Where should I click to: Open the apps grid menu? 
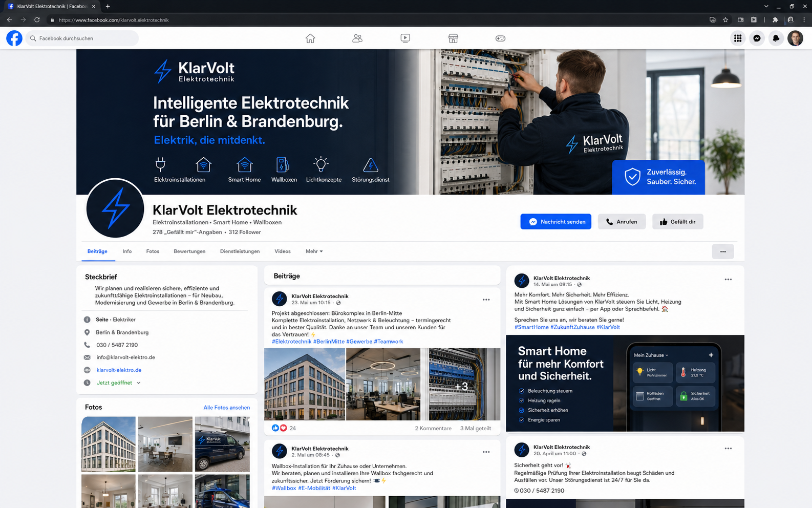tap(738, 38)
